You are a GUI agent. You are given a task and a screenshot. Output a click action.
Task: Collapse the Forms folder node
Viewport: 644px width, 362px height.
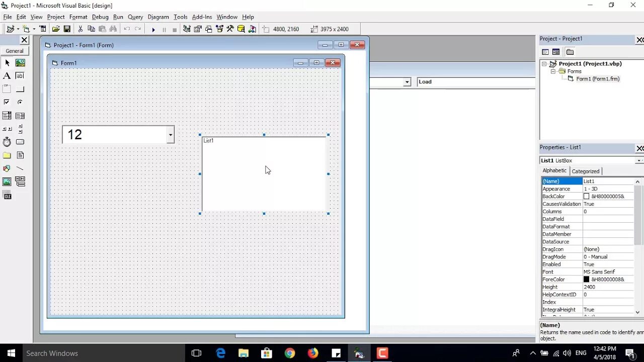tap(553, 71)
